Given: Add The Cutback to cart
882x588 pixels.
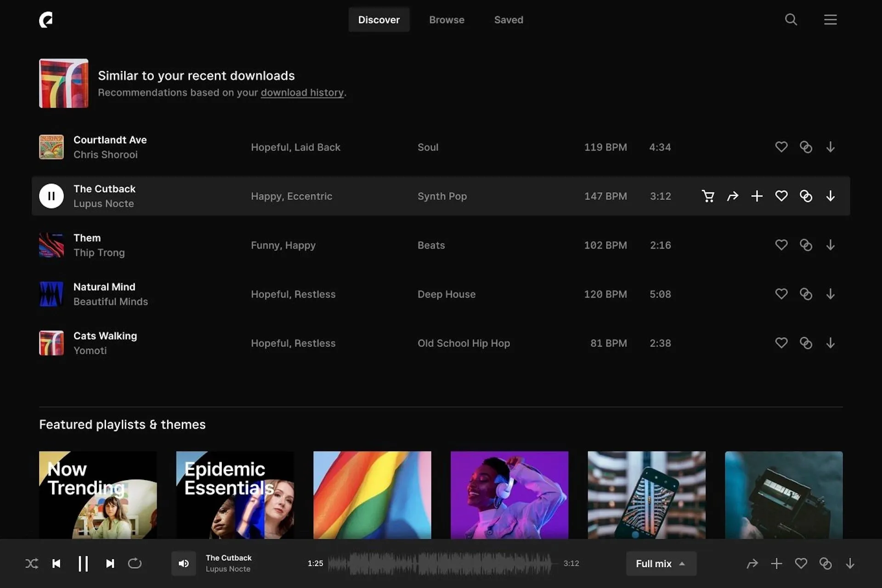Looking at the screenshot, I should (x=708, y=196).
